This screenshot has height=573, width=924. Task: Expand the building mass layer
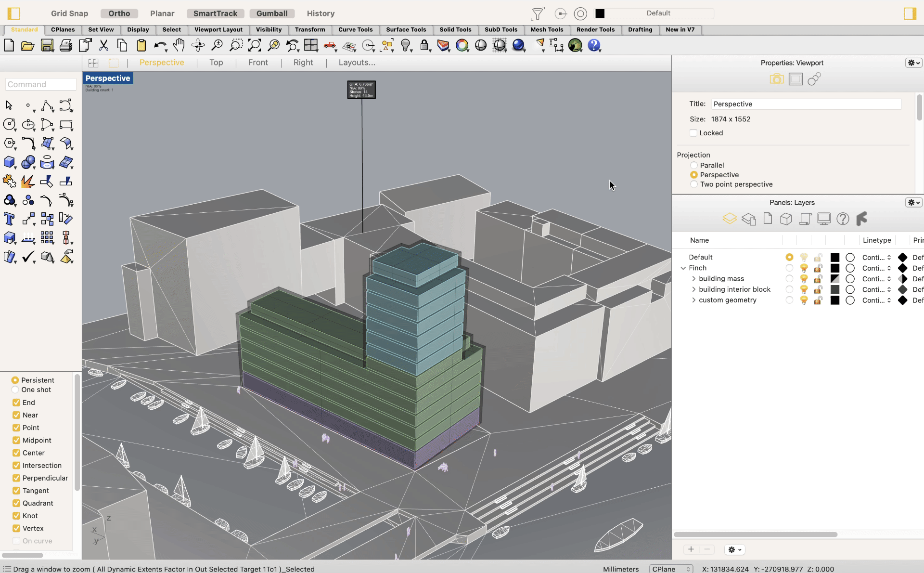[x=693, y=279]
